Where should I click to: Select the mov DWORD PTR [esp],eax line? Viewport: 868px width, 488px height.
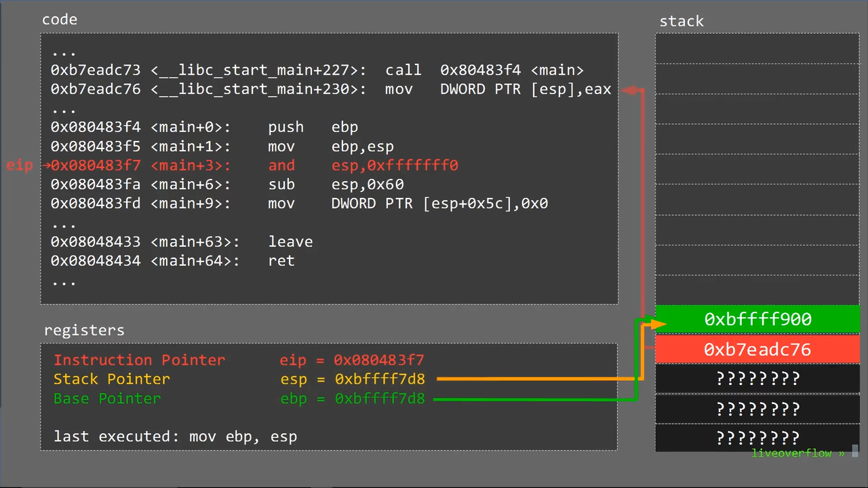(330, 89)
